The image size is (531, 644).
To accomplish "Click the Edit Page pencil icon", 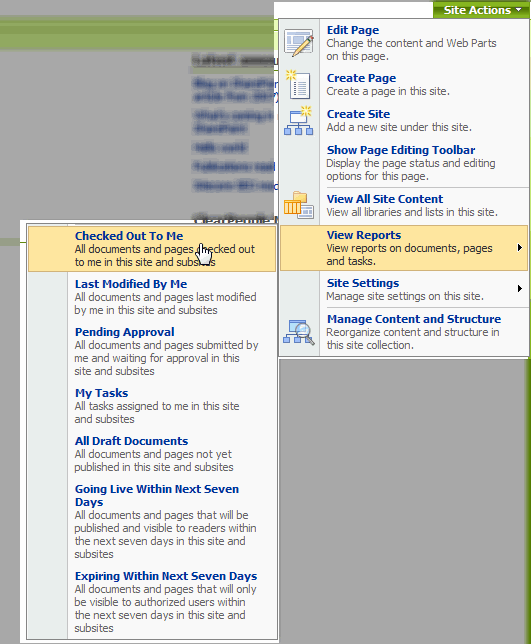I will tap(299, 43).
